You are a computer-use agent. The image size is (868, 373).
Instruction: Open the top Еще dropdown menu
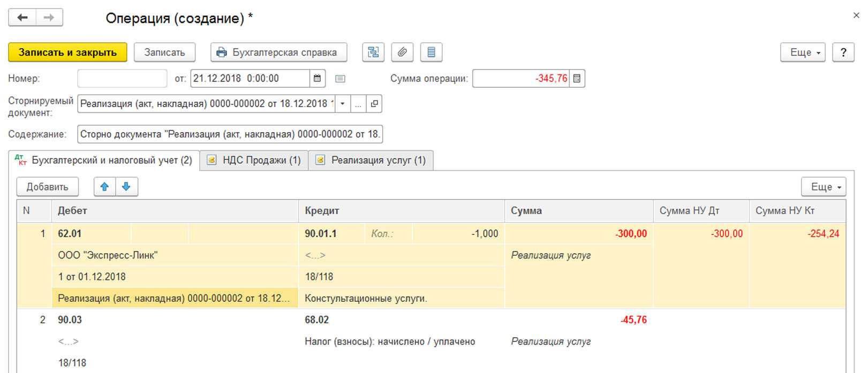coord(802,52)
